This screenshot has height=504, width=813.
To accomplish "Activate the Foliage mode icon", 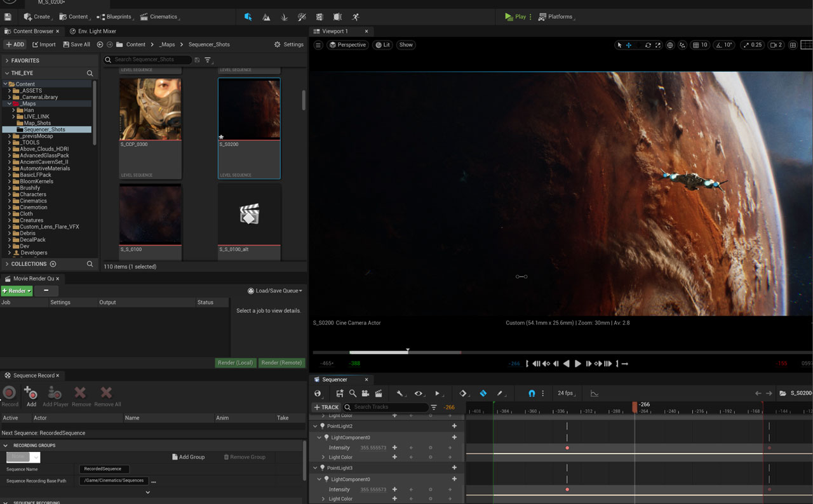I will click(x=284, y=17).
